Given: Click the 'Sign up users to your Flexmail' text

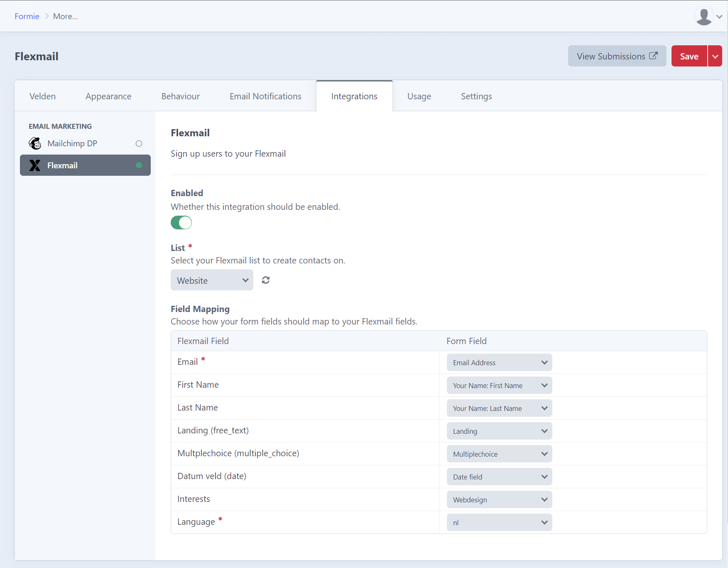Looking at the screenshot, I should pyautogui.click(x=228, y=154).
